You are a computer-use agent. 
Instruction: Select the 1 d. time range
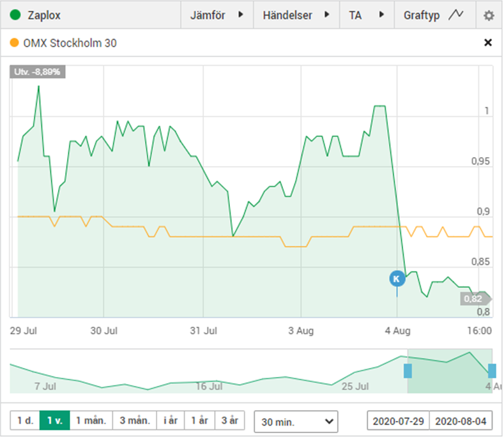pos(25,420)
